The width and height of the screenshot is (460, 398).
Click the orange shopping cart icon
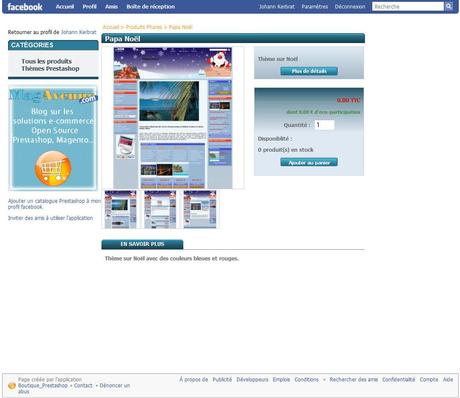53,168
